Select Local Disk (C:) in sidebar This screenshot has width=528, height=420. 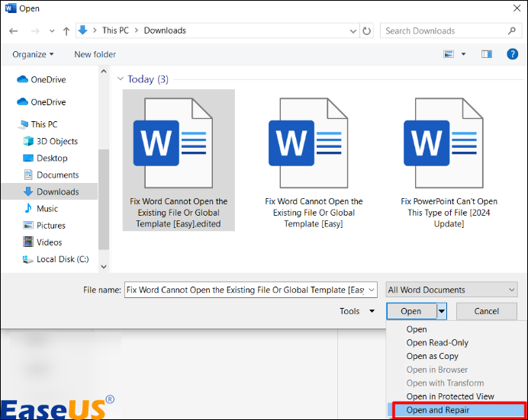click(x=63, y=259)
